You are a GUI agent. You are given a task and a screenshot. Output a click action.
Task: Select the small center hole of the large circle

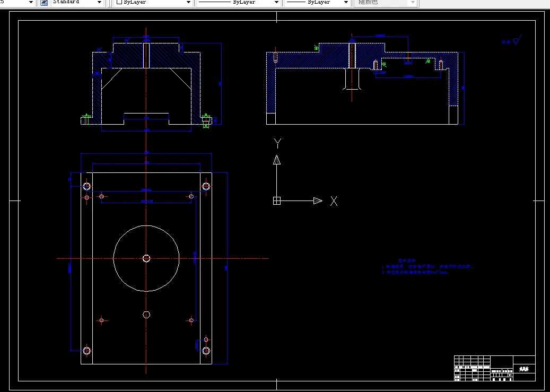click(x=146, y=259)
